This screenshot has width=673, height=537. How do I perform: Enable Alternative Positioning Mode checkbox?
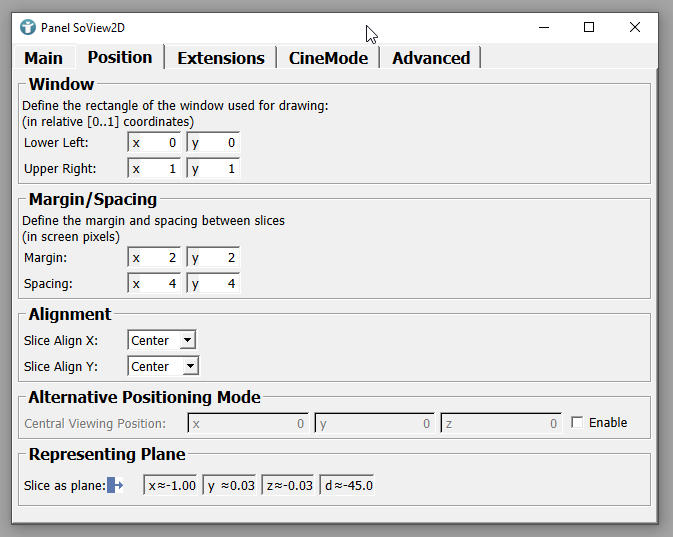(x=577, y=423)
